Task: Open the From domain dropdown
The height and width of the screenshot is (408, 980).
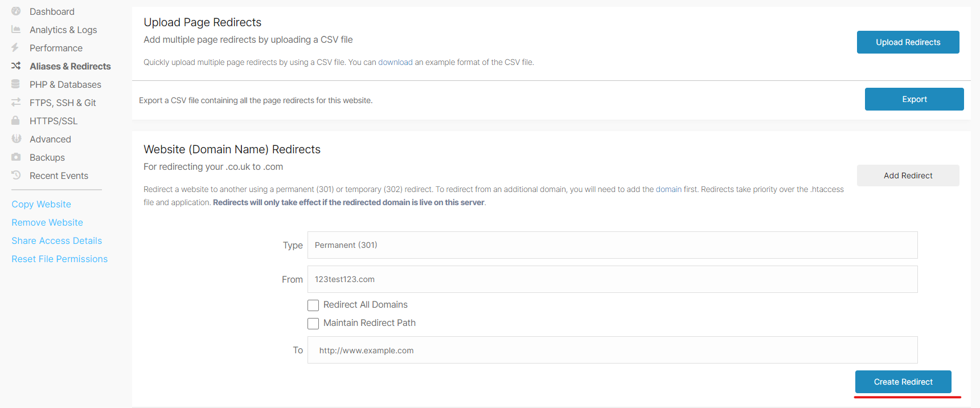Action: pos(612,279)
